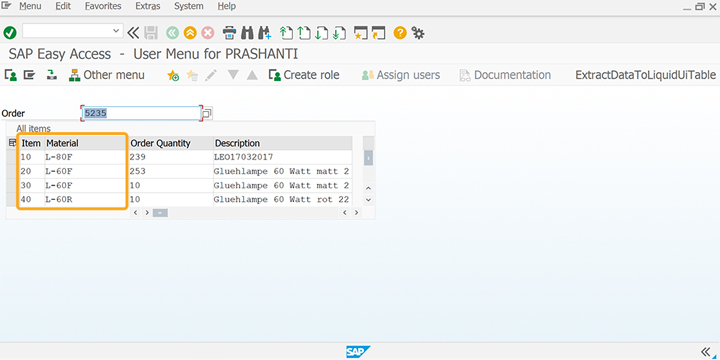This screenshot has width=720, height=360.
Task: Click the Create role button
Action: 304,75
